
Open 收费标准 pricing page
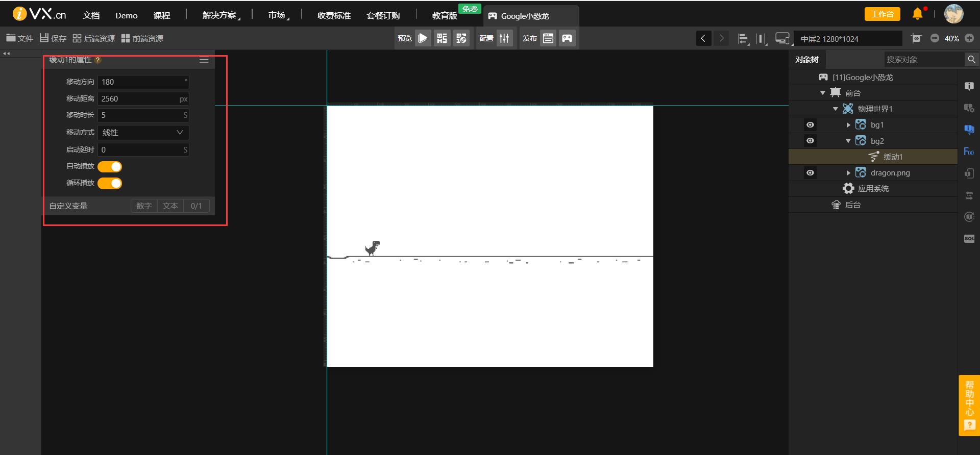[x=334, y=15]
